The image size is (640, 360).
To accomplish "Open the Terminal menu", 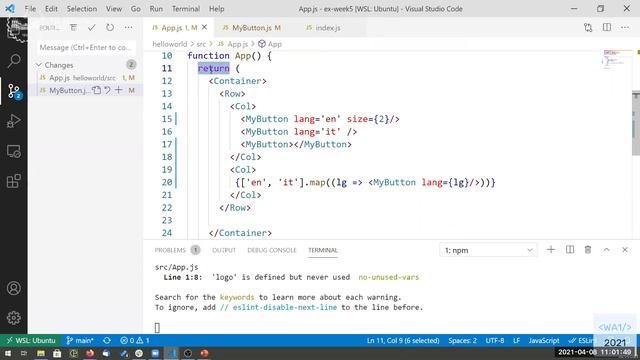I will pyautogui.click(x=186, y=9).
